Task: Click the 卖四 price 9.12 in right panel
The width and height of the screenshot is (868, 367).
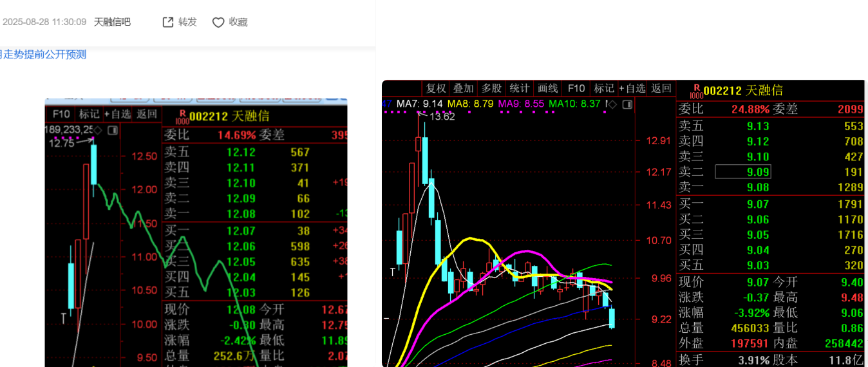Action: tap(758, 142)
